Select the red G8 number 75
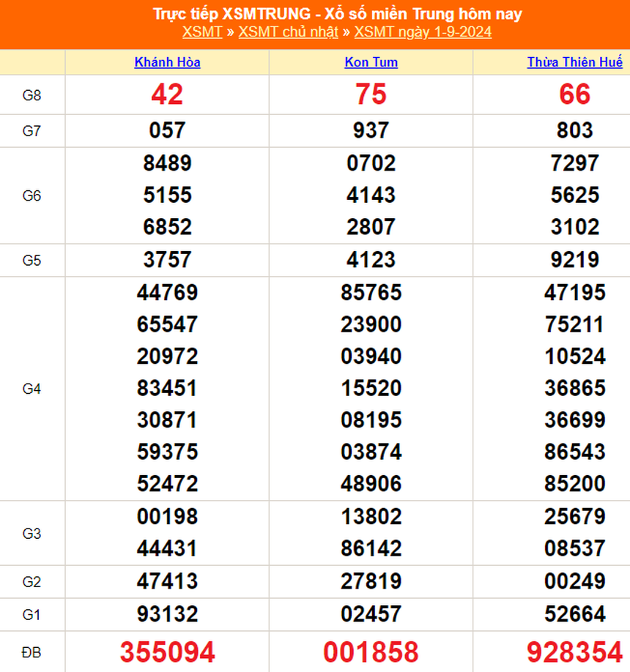Viewport: 630px width, 672px height. [x=371, y=94]
